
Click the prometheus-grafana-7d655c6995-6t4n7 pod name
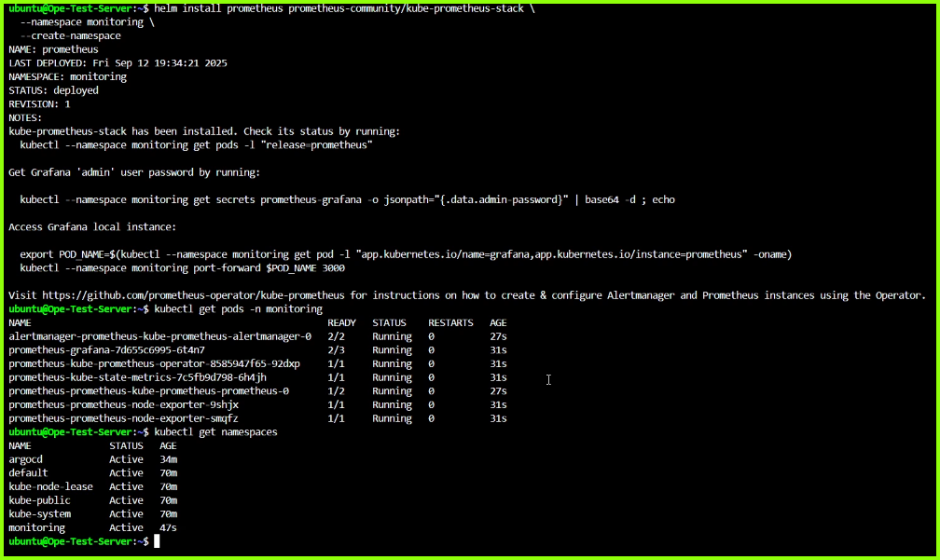pyautogui.click(x=106, y=350)
